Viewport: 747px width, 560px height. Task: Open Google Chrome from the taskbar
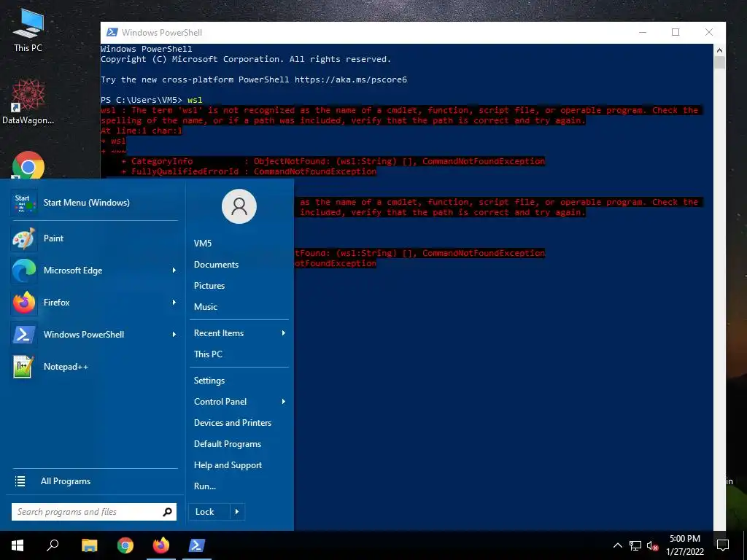point(125,545)
